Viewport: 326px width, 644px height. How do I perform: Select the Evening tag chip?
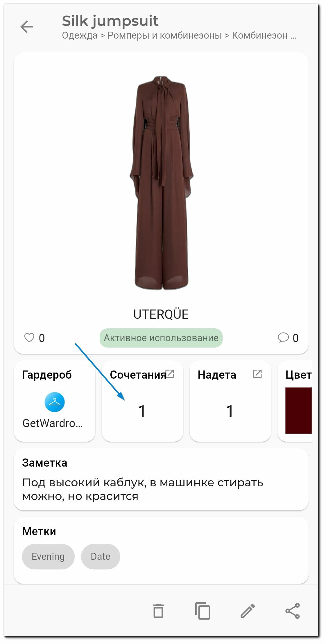(x=48, y=556)
